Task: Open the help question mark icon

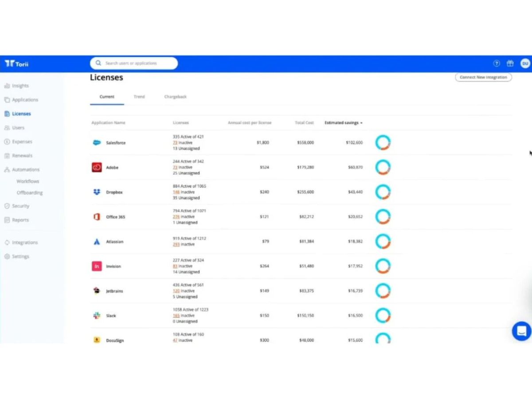Action: tap(497, 63)
